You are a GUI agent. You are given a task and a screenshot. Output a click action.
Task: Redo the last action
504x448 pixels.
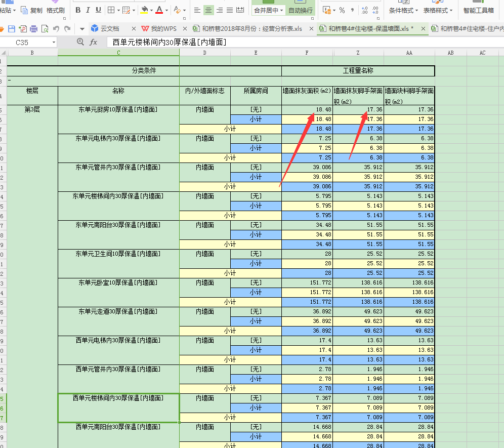tap(67, 29)
